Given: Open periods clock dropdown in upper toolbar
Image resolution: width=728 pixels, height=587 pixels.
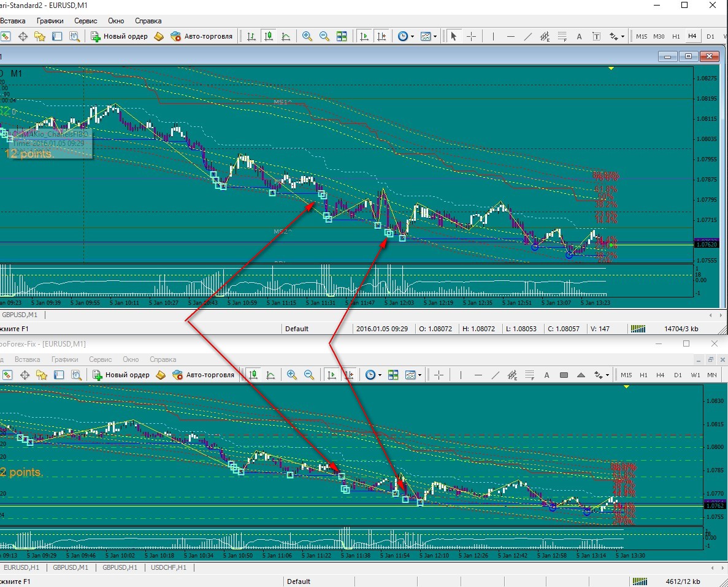Looking at the screenshot, I should (406, 36).
